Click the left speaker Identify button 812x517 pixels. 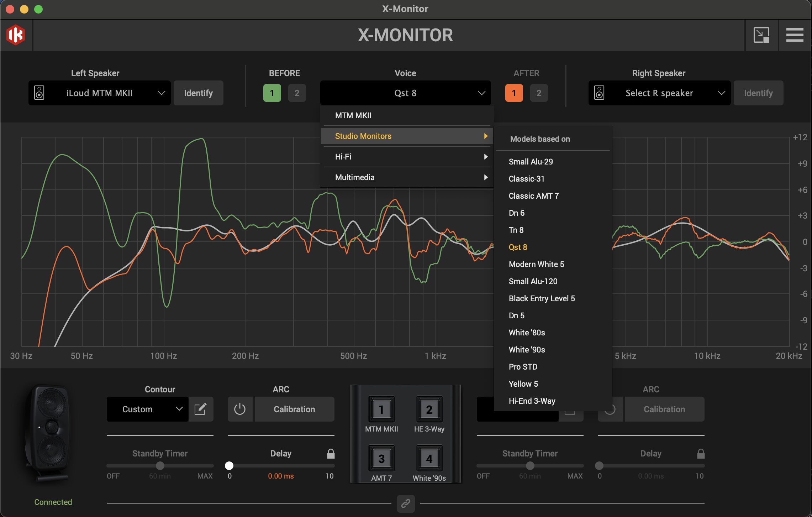tap(199, 93)
